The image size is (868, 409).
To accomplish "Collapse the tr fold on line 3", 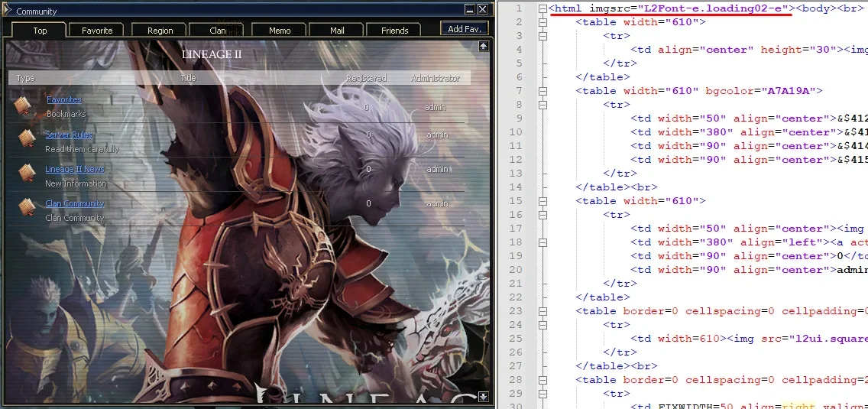I will click(542, 36).
